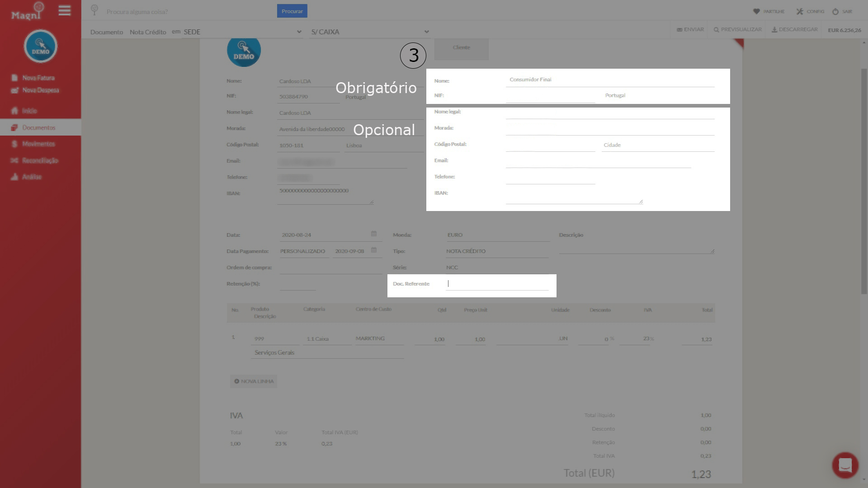Open the hamburger menu icon
This screenshot has width=868, height=488.
pyautogui.click(x=65, y=10)
